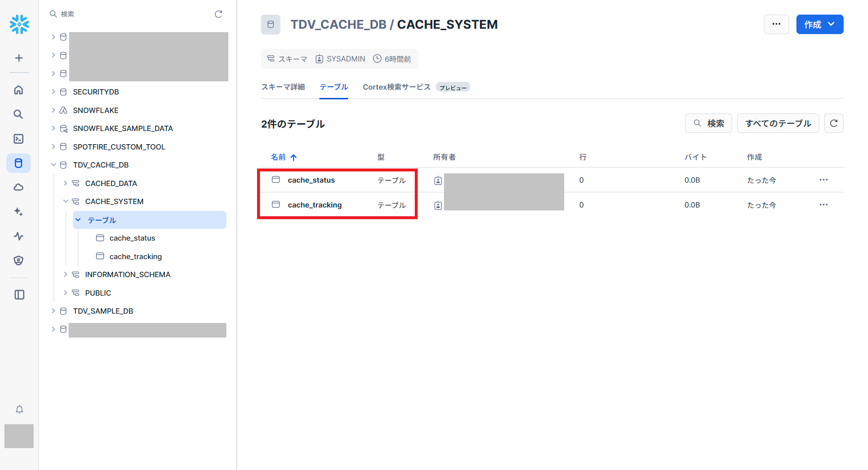The height and width of the screenshot is (470, 868).
Task: Select cache_status in the explorer tree
Action: (x=132, y=238)
